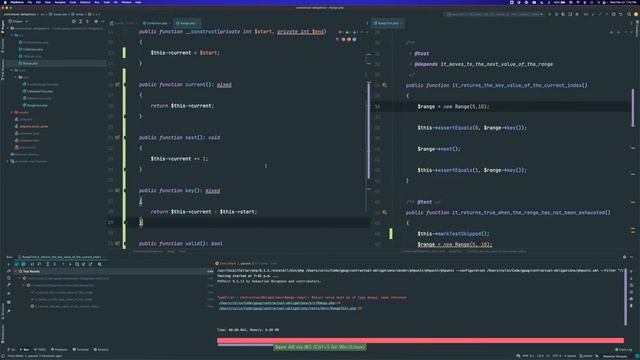Screen dimensions: 640x360
Task: Debug the selected configuration from toolbar
Action: tap(557, 14)
